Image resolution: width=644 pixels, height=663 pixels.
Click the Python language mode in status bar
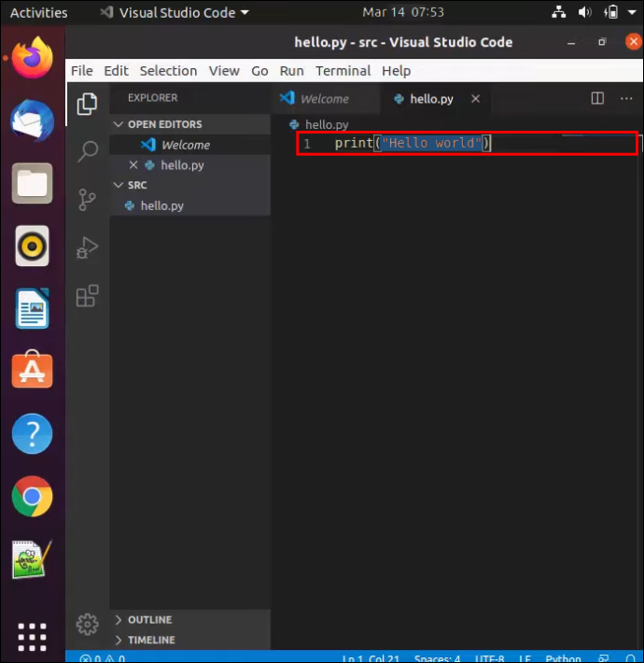tap(563, 658)
